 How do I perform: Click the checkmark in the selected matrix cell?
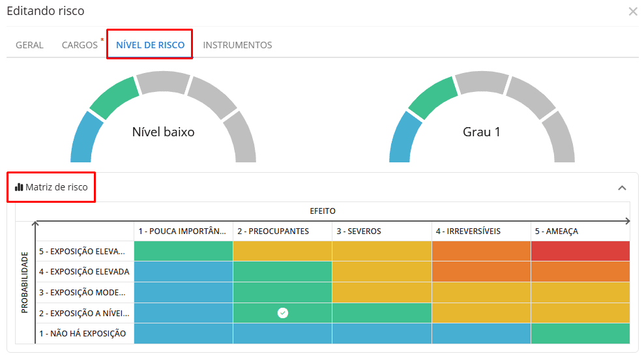click(282, 313)
